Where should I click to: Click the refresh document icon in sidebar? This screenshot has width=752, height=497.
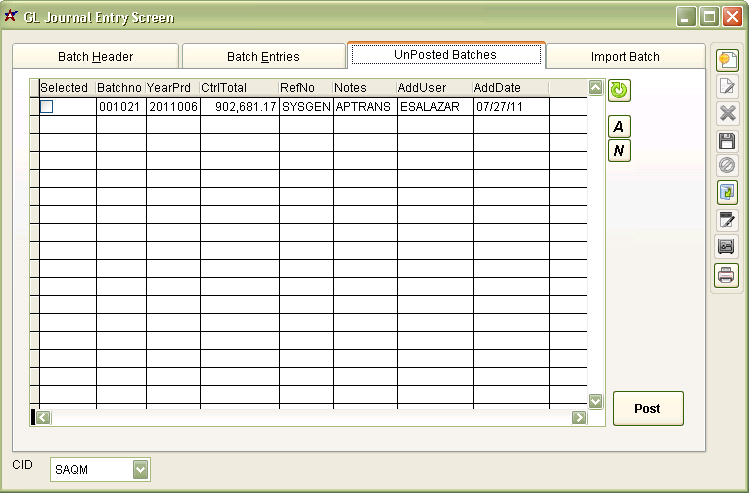pos(727,193)
